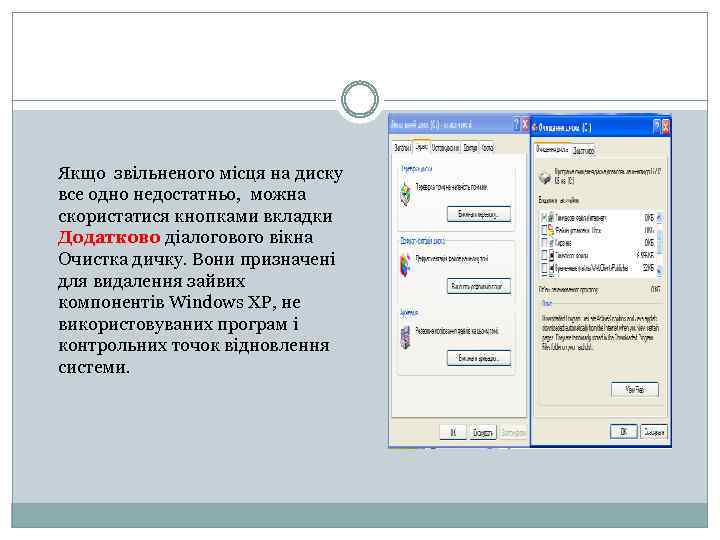720x540 pixels.
Task: Check the WebClient/Publisher temporary files checkbox
Action: pyautogui.click(x=544, y=268)
